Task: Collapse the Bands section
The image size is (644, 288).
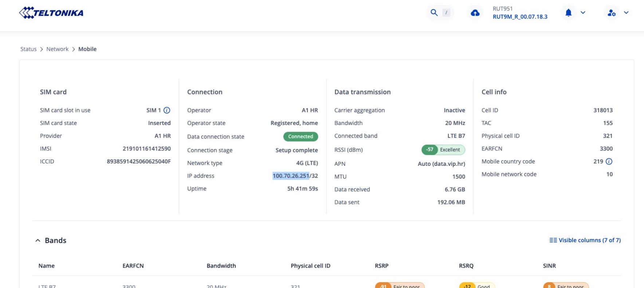Action: click(x=38, y=240)
